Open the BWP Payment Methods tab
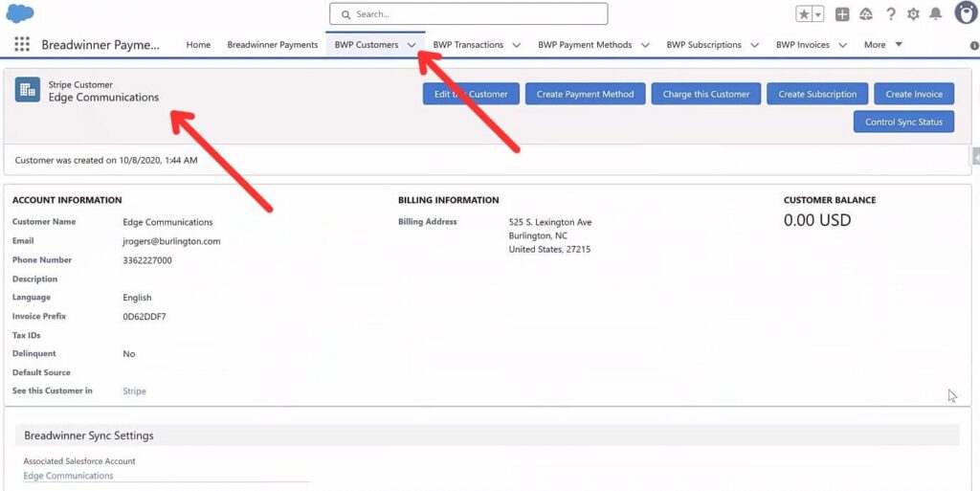Screen dimensions: 980x491 coord(585,44)
